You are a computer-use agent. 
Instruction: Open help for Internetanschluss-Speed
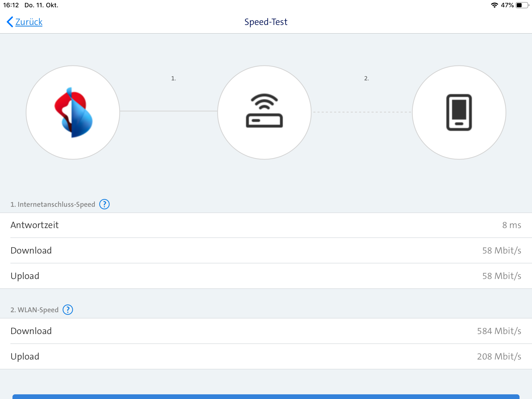click(104, 204)
